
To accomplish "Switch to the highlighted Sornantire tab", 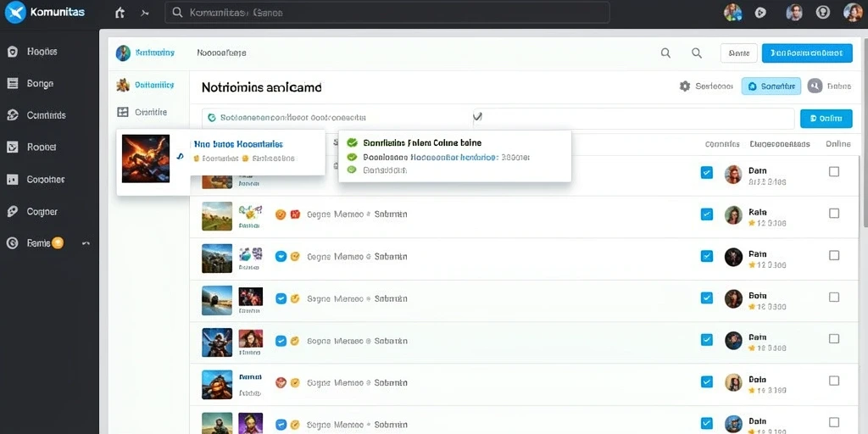I will 771,86.
